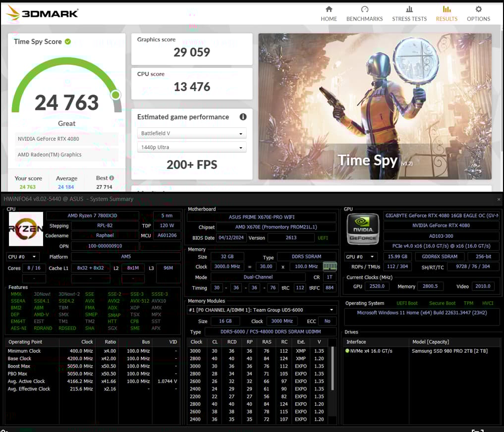Click the Options gear icon

click(478, 9)
